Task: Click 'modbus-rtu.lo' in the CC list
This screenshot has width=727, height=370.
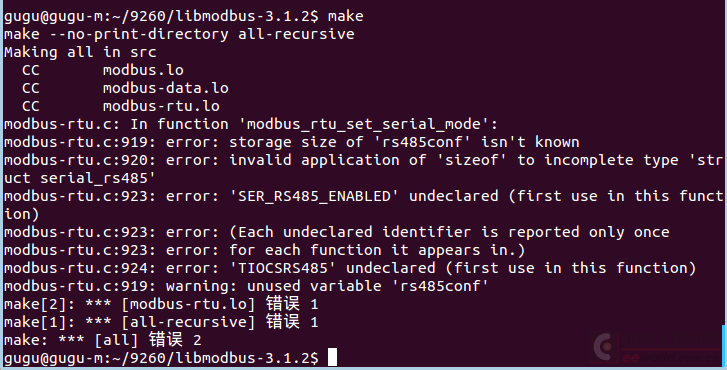Action: pyautogui.click(x=161, y=106)
